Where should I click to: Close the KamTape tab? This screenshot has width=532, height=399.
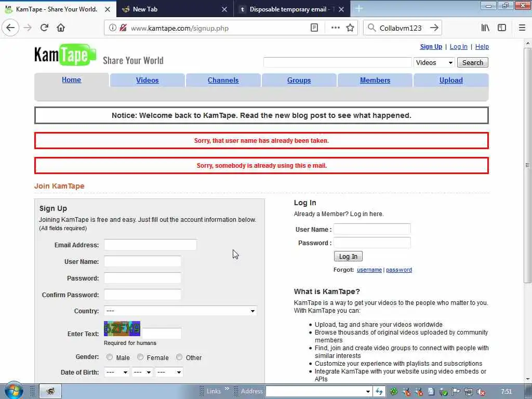[108, 9]
